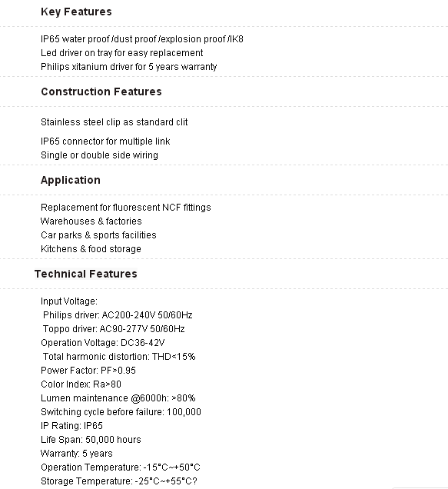448x489 pixels.
Task: Click Led driver on tray text
Action: 122,53
